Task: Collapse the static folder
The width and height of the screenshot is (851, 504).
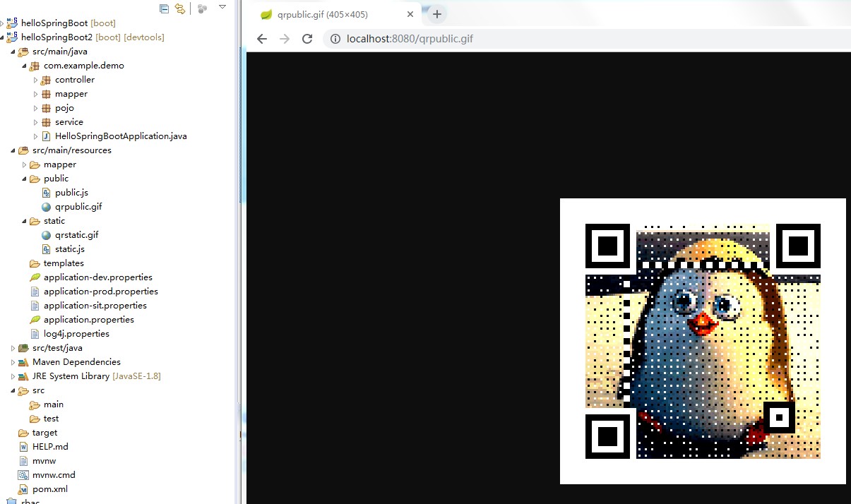Action: [x=24, y=221]
